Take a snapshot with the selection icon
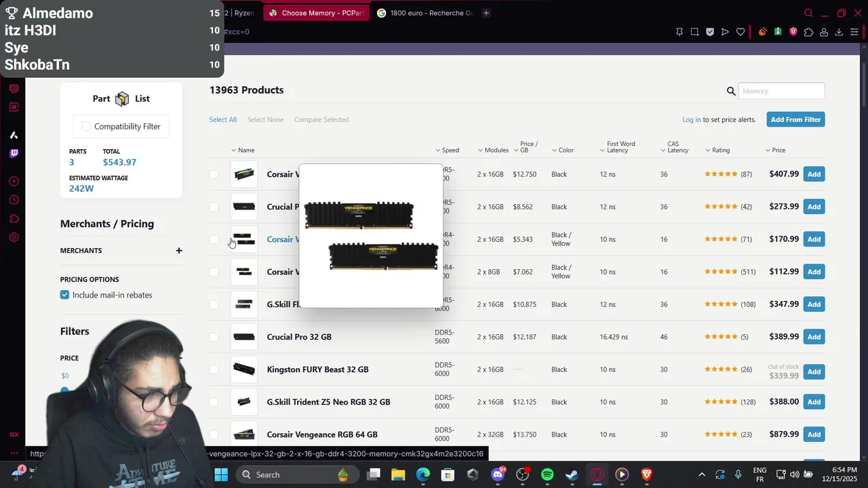868x488 pixels. [x=695, y=32]
